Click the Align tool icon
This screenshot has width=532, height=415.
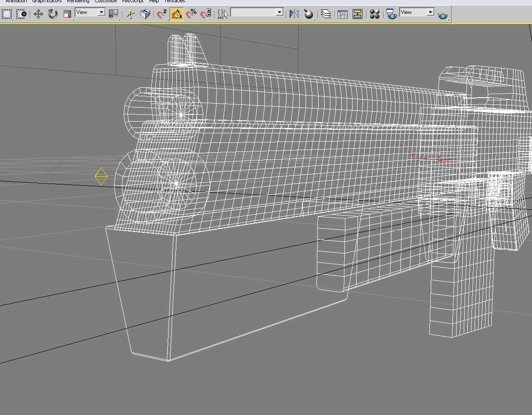tap(308, 14)
